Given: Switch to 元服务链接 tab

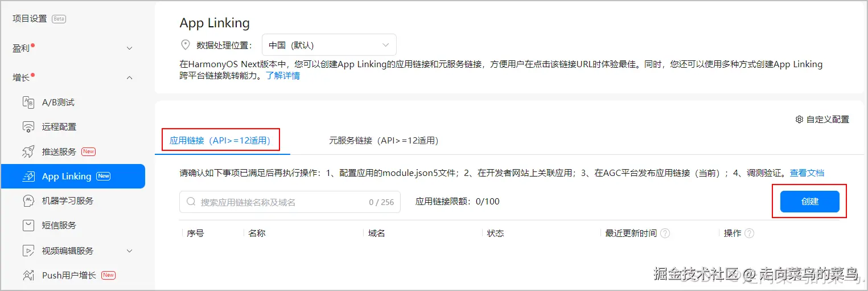Looking at the screenshot, I should tap(384, 140).
